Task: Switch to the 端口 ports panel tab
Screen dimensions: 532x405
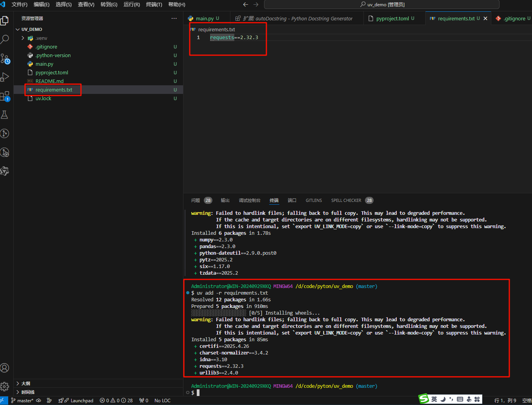Action: (x=292, y=200)
